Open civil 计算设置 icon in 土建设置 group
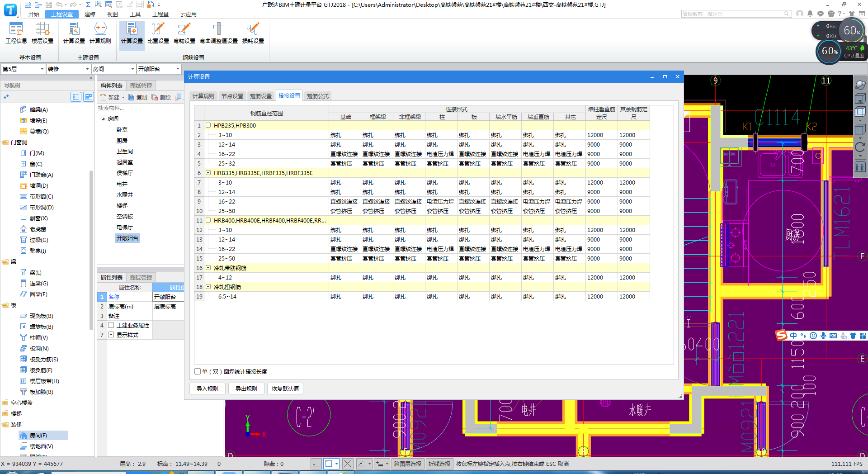The width and height of the screenshot is (868, 474). coord(74,33)
